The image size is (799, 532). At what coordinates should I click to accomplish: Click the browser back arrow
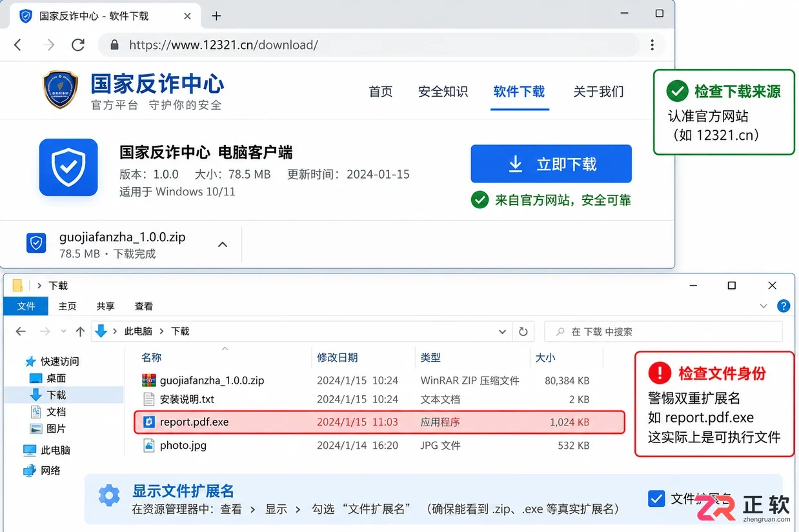click(18, 44)
